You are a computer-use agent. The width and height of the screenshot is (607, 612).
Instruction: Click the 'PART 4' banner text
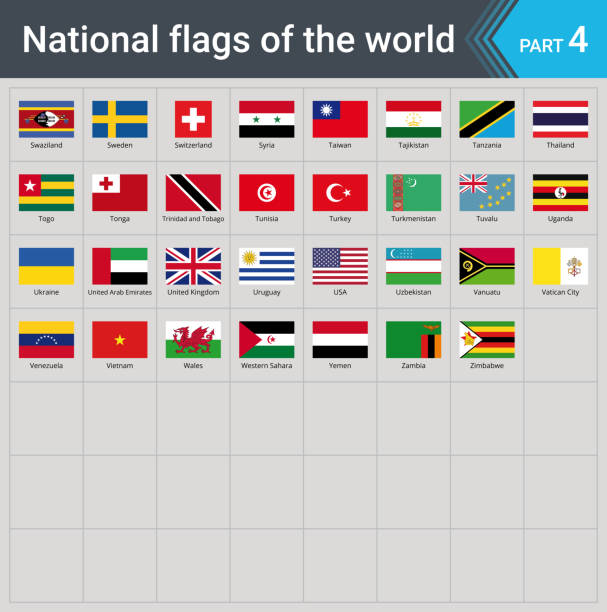[x=553, y=41]
